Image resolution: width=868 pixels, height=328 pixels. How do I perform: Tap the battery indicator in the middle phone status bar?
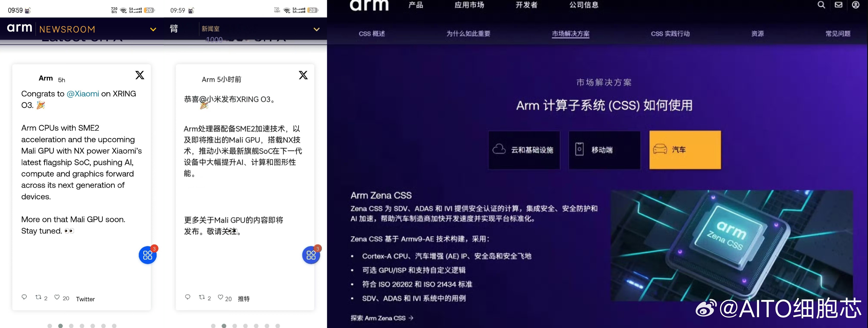[313, 10]
